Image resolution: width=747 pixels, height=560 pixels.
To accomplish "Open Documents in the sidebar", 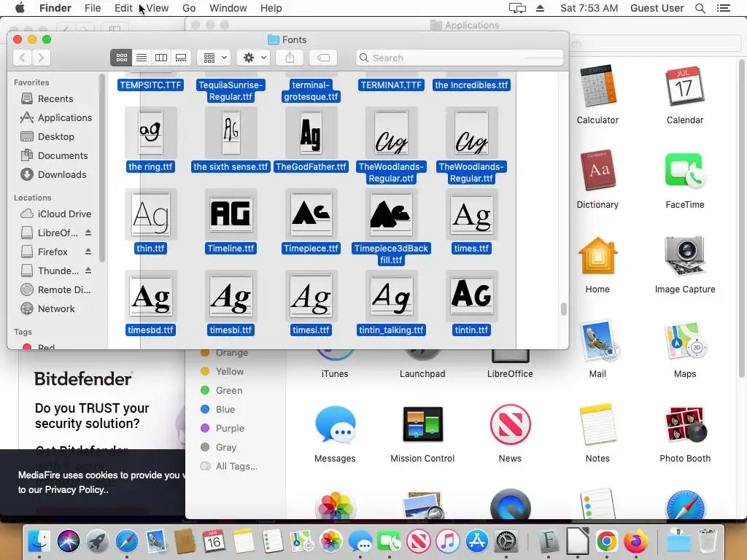I will pyautogui.click(x=54, y=156).
